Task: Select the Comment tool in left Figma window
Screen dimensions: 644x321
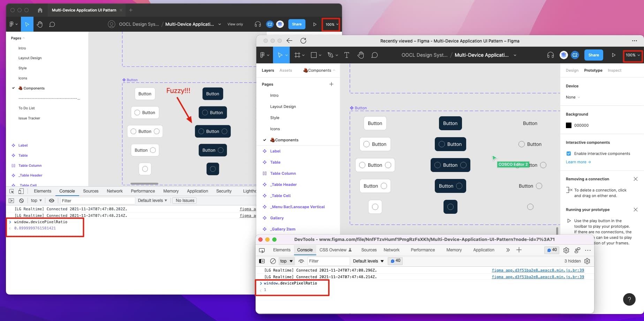Action: click(x=52, y=24)
